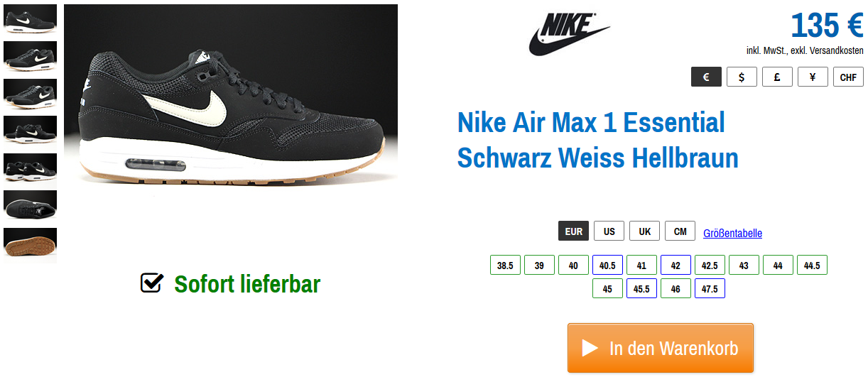
Task: Click the Nike swoosh logo
Action: (569, 34)
